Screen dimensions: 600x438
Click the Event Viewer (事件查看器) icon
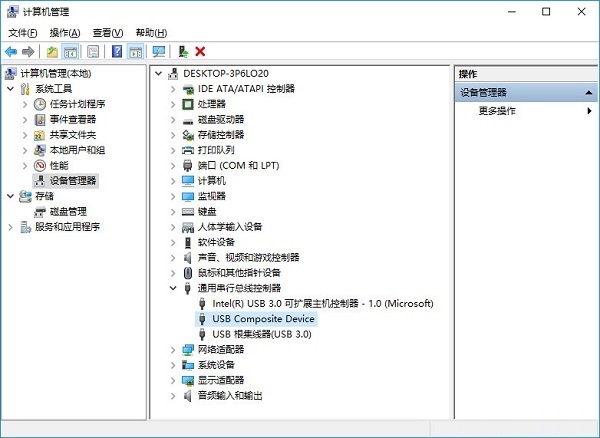(x=40, y=120)
